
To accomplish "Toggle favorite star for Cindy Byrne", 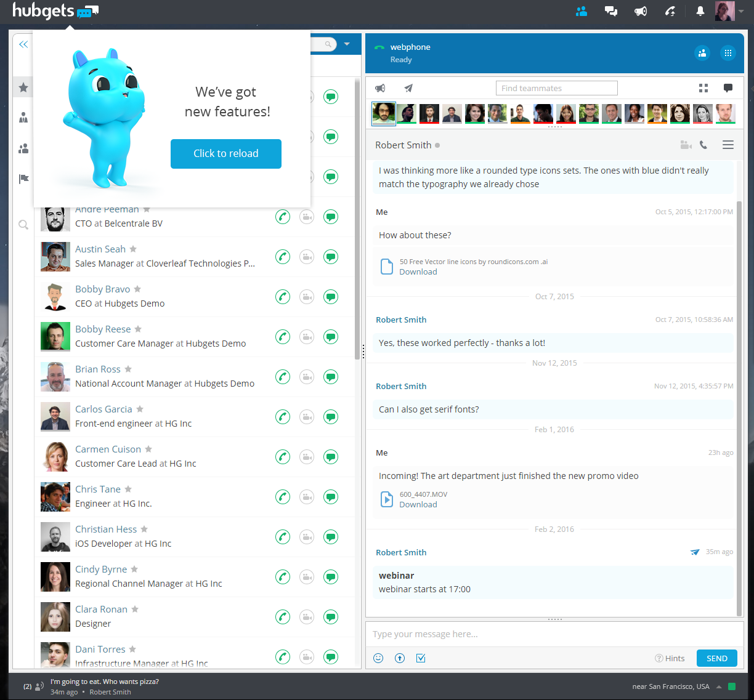I will click(x=134, y=569).
